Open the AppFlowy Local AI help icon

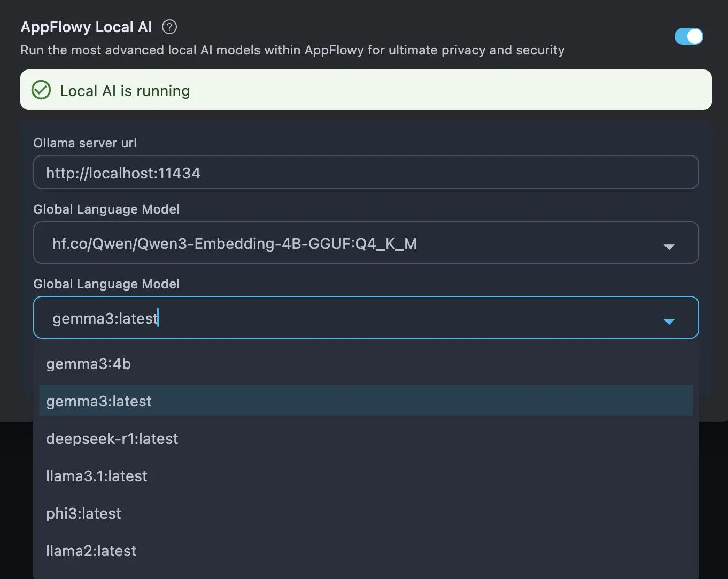169,27
